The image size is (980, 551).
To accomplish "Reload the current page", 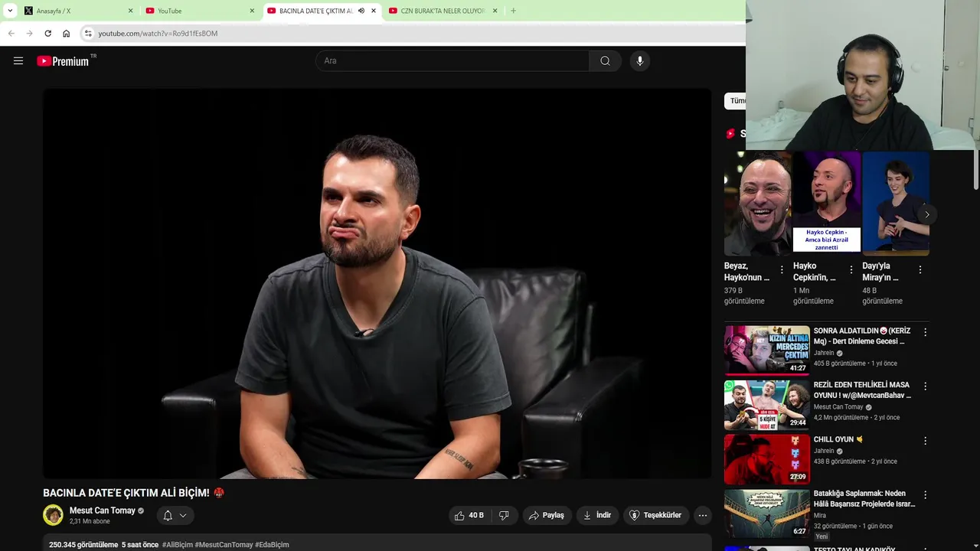I will (x=47, y=34).
